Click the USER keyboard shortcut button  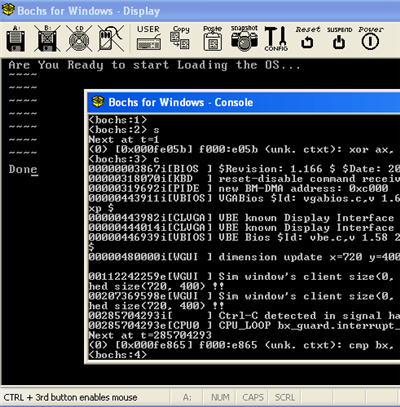(149, 38)
